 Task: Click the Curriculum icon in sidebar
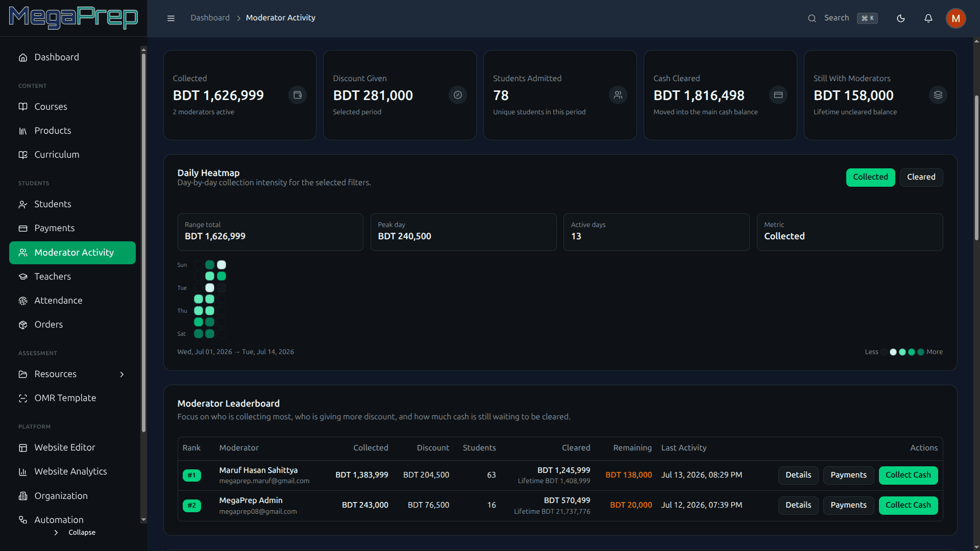pyautogui.click(x=23, y=155)
